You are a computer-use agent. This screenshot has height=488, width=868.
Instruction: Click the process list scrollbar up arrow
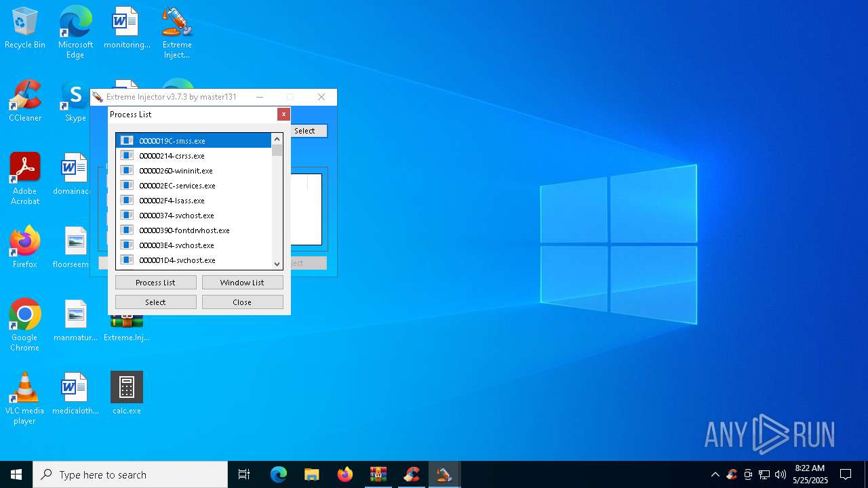tap(277, 139)
